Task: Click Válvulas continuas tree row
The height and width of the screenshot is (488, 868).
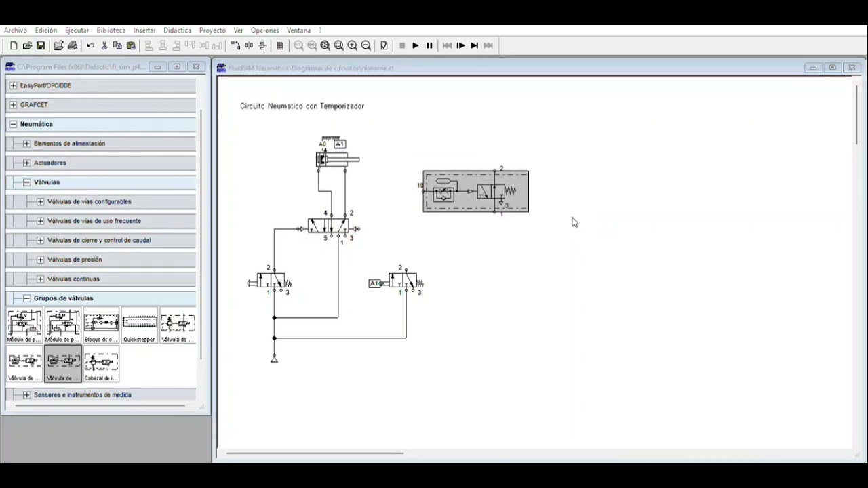Action: 101,279
